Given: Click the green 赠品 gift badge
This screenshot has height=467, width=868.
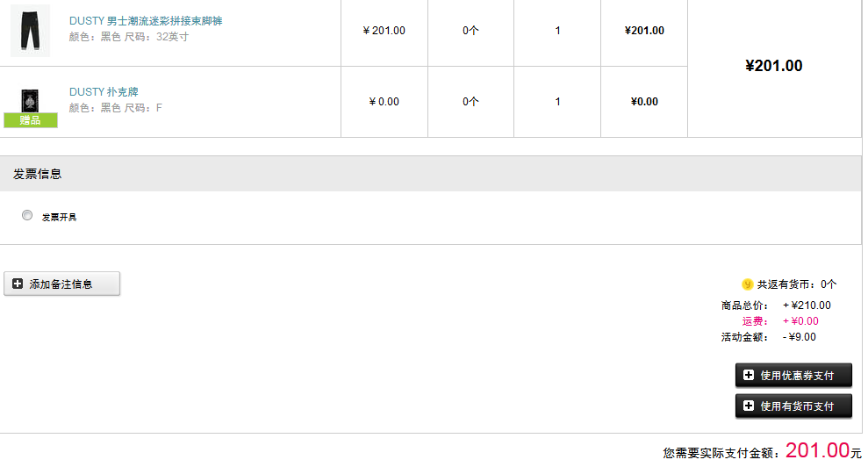Looking at the screenshot, I should pyautogui.click(x=31, y=120).
